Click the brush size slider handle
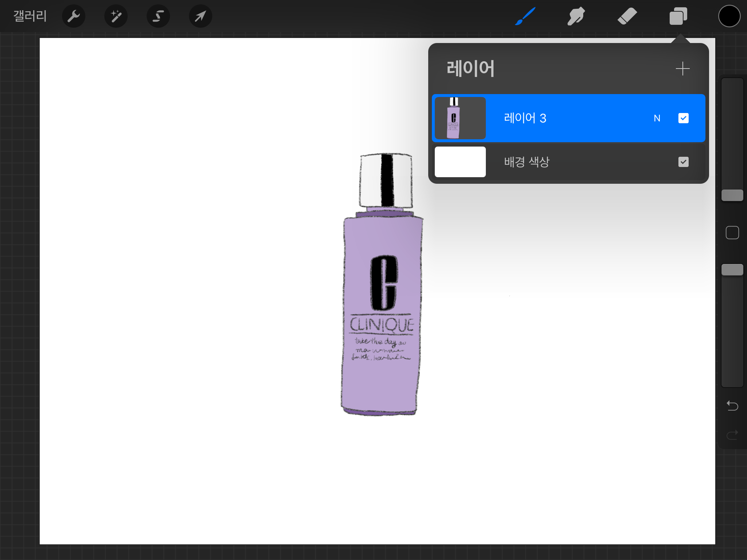The image size is (747, 560). [732, 195]
